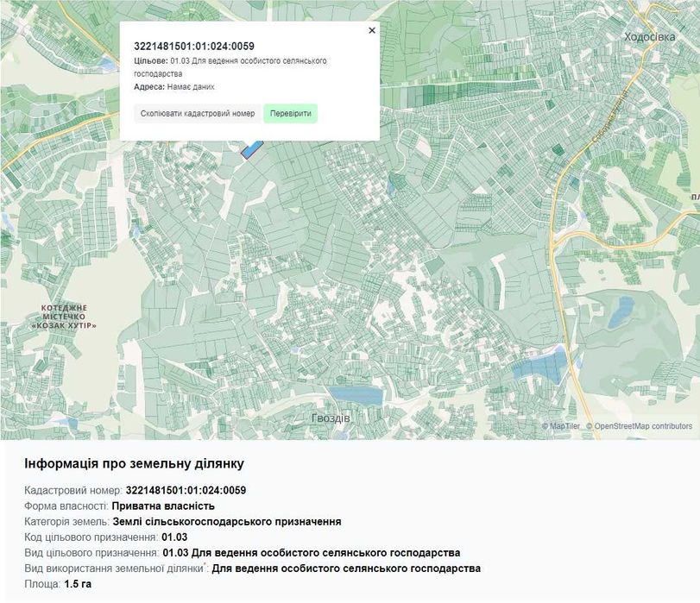Click cadastral number value in info section
The image size is (700, 603).
186,491
